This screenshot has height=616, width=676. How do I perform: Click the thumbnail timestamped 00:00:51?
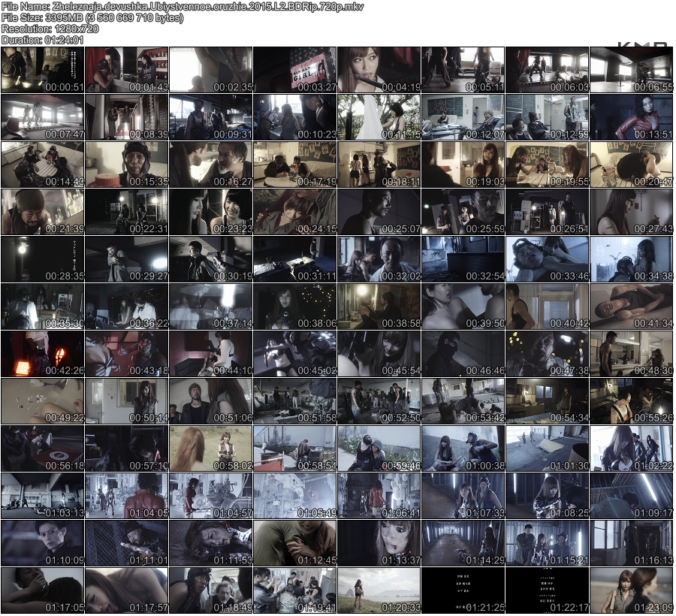(x=42, y=70)
